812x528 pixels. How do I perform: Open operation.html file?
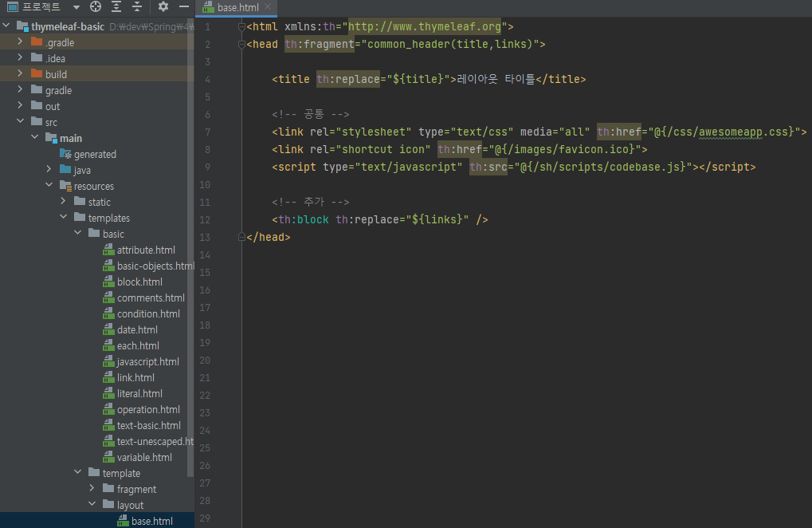(x=149, y=410)
